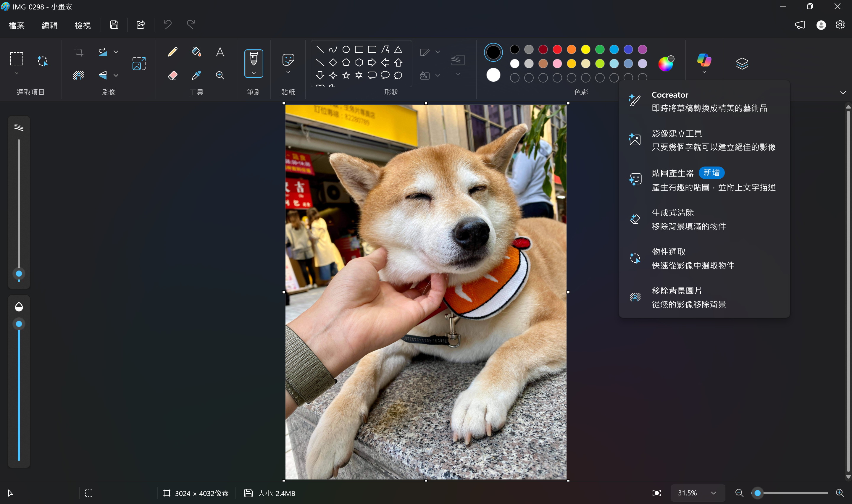This screenshot has width=852, height=504.
Task: Open the 檢視 menu
Action: (x=83, y=25)
